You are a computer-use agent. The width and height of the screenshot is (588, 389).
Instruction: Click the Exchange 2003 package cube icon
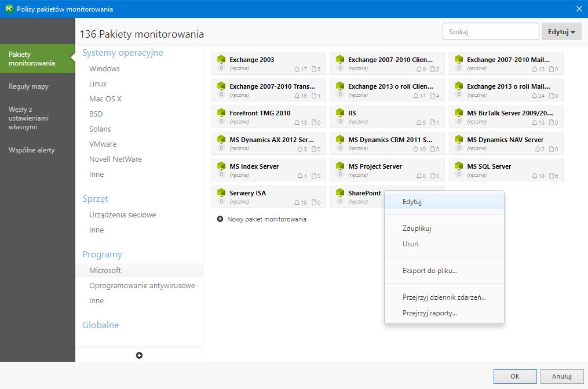(x=221, y=59)
